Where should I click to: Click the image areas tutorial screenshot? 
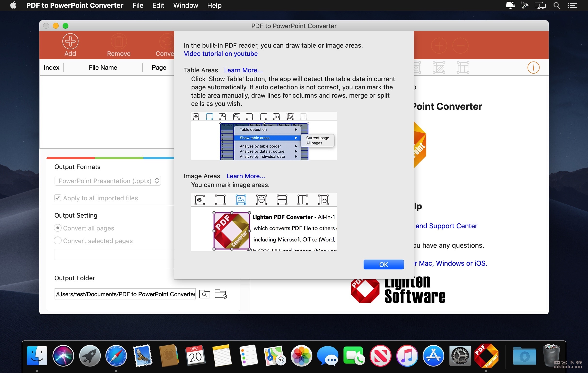pyautogui.click(x=264, y=222)
